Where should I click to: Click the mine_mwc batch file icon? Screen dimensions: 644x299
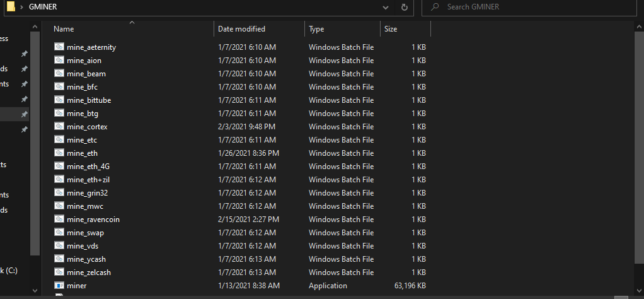pos(59,206)
